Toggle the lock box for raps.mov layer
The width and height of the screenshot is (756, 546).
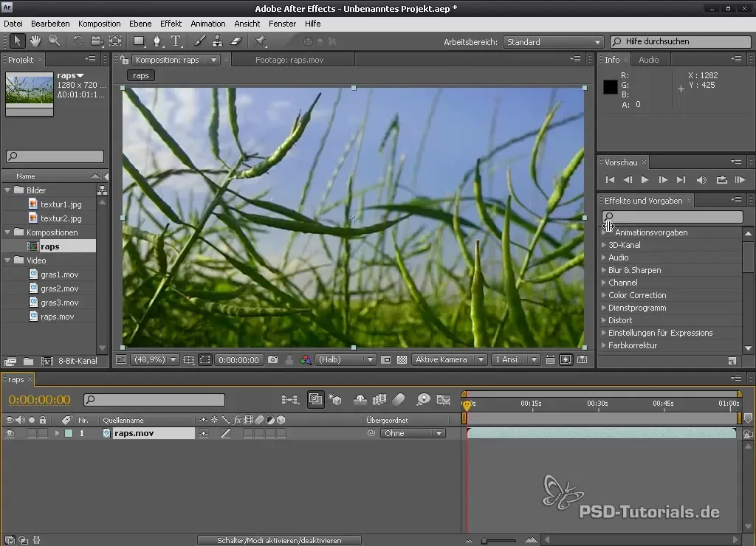[x=43, y=433]
